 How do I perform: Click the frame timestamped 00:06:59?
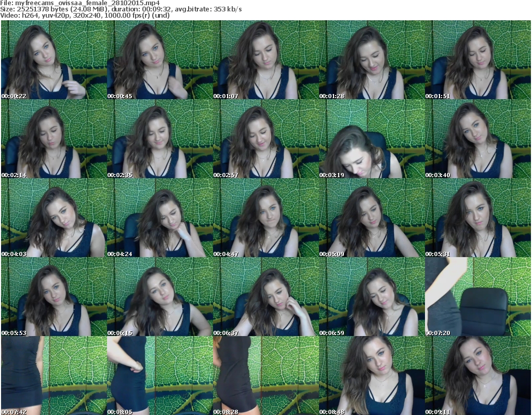[x=372, y=297]
